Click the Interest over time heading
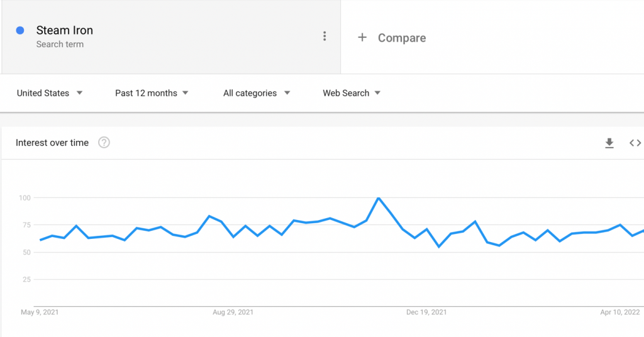 tap(52, 143)
